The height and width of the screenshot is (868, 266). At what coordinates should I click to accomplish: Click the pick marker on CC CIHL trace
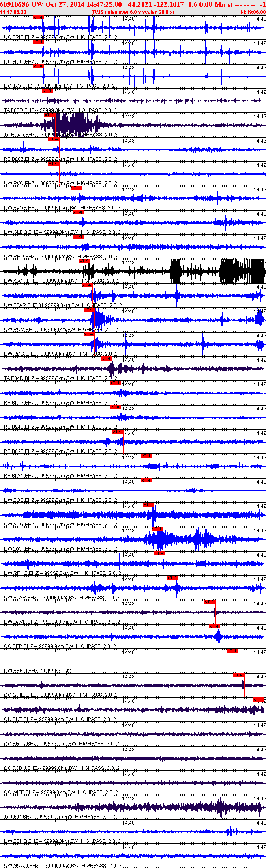[238, 675]
